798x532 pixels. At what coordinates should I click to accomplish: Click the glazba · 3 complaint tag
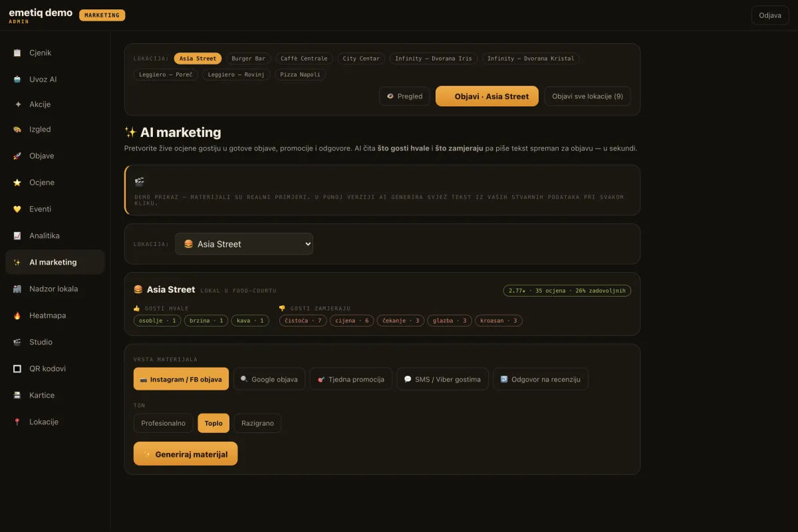click(450, 321)
